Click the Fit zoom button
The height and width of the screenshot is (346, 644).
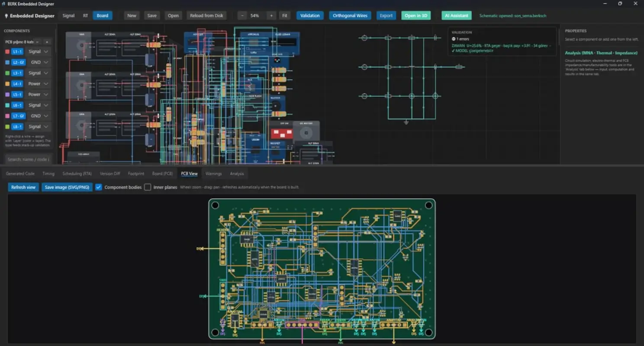285,16
